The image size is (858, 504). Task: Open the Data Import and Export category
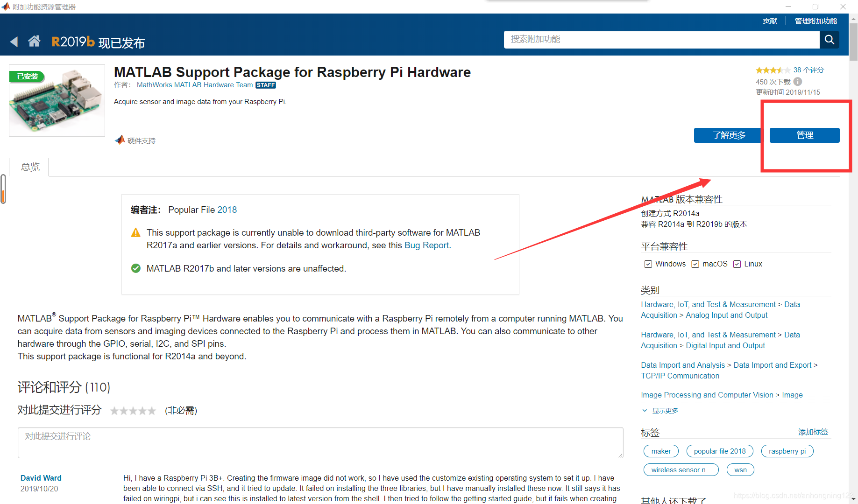(x=773, y=365)
